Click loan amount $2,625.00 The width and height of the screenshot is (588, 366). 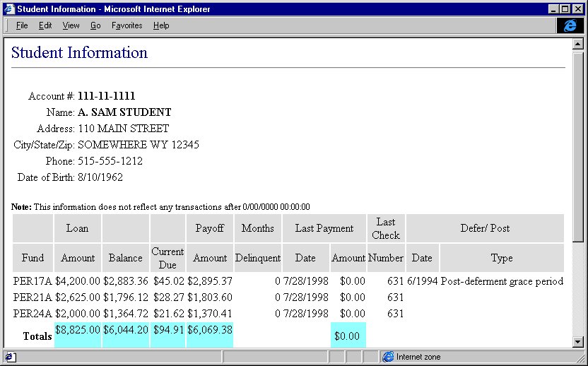point(78,297)
